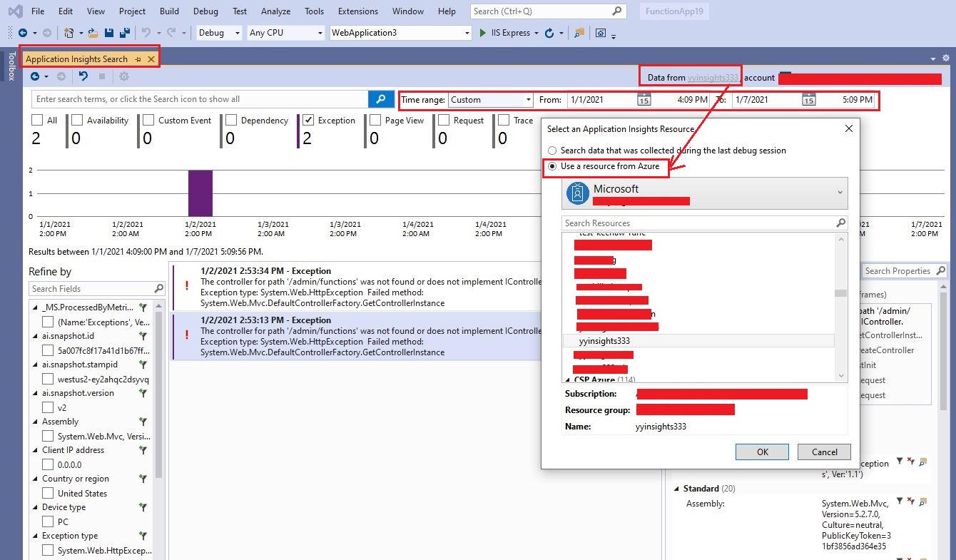This screenshot has height=560, width=956.
Task: Click the magnifier icon in Search Fields box
Action: tap(159, 289)
